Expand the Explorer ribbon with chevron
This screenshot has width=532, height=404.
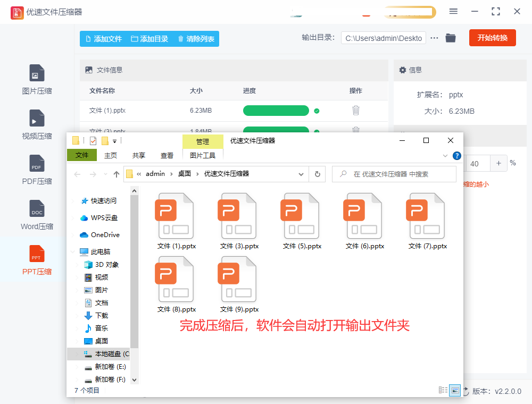(445, 156)
